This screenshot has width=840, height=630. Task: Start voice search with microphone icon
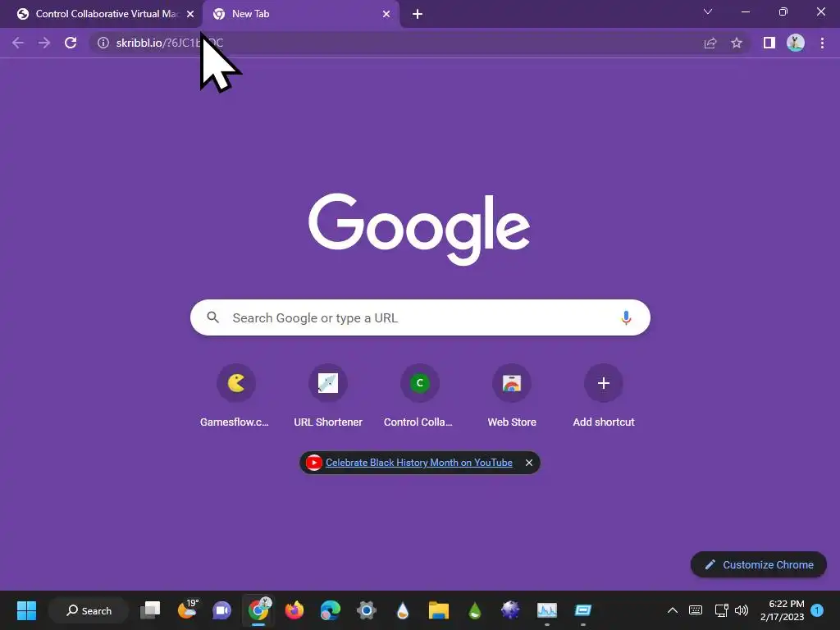coord(626,317)
